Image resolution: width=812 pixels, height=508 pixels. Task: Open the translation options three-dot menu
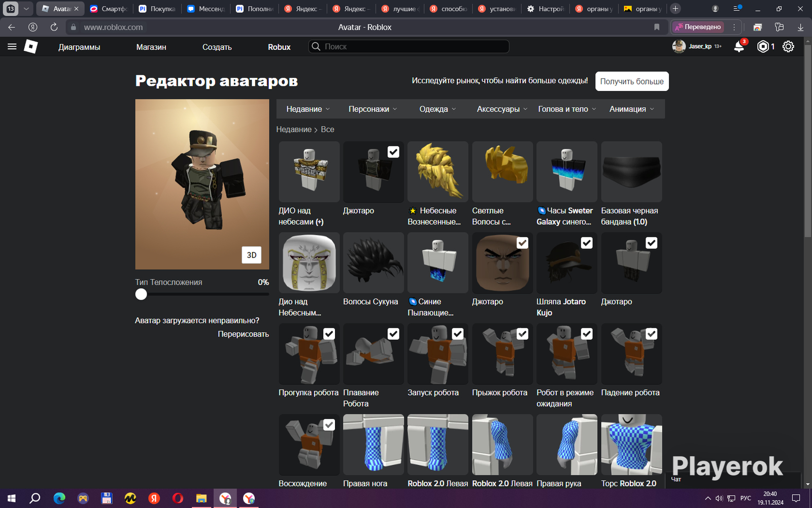coord(734,27)
